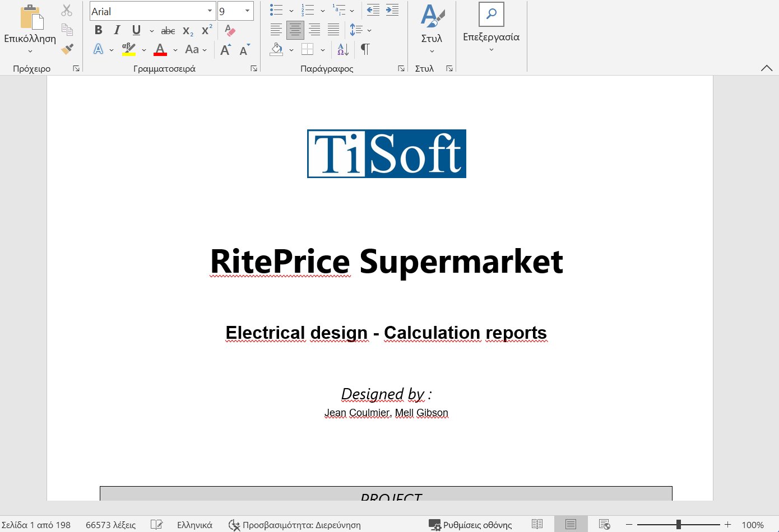The width and height of the screenshot is (779, 532).
Task: Click the Increase Font Size icon
Action: [225, 49]
